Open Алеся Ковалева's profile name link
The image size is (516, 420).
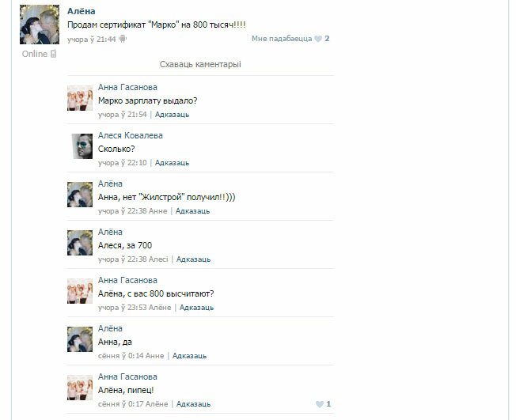pyautogui.click(x=131, y=135)
